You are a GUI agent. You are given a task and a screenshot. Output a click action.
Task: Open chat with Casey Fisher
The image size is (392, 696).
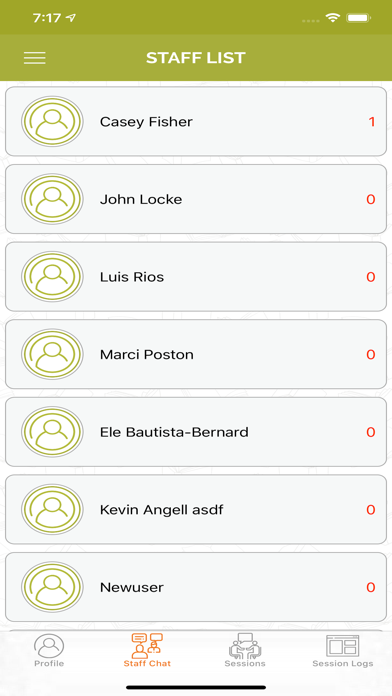pos(196,121)
